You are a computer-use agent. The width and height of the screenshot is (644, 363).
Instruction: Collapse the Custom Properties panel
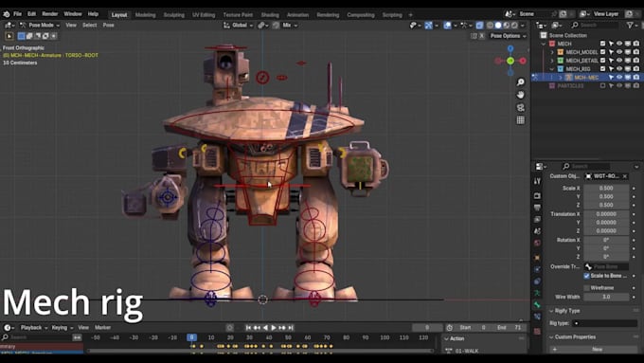coord(551,337)
